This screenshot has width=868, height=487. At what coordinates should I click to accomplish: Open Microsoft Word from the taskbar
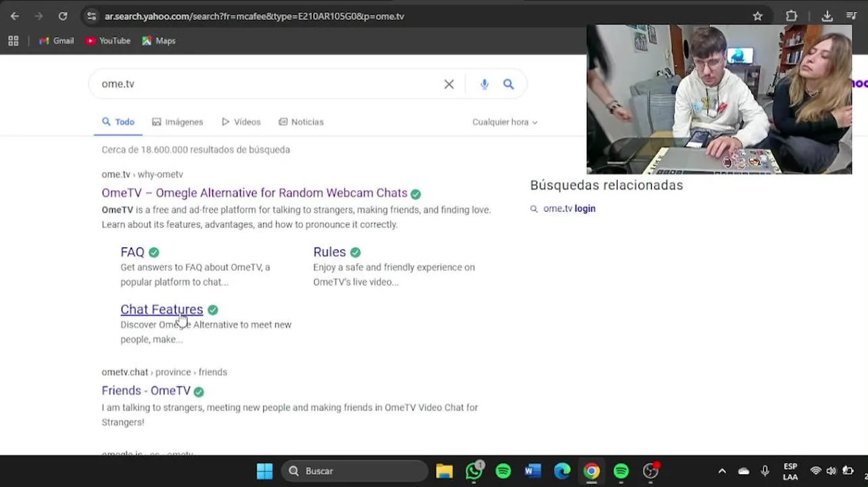click(533, 471)
